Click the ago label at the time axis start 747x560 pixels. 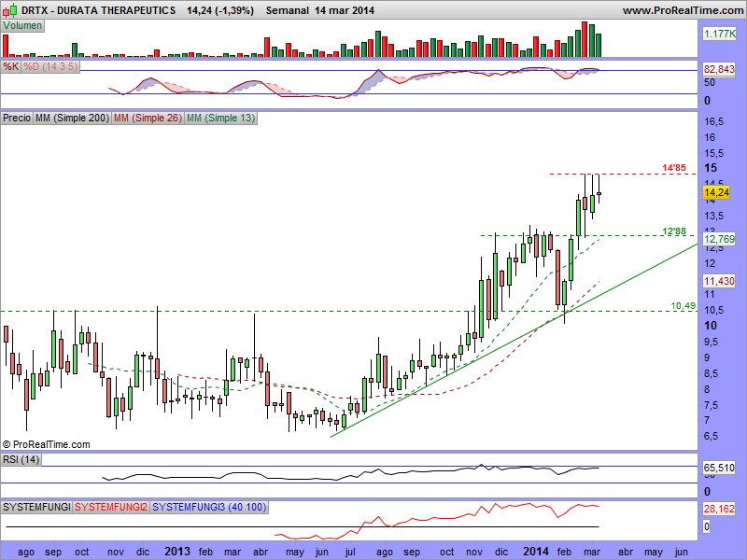tap(26, 553)
